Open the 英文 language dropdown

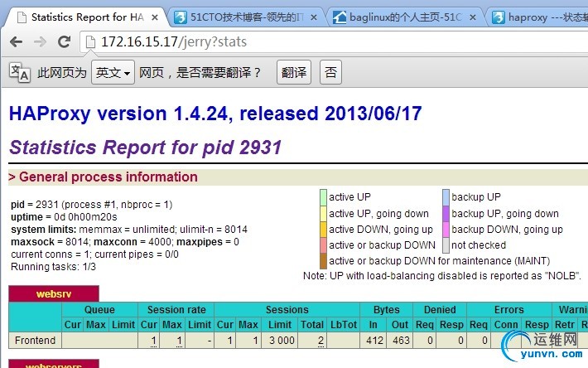tap(113, 72)
